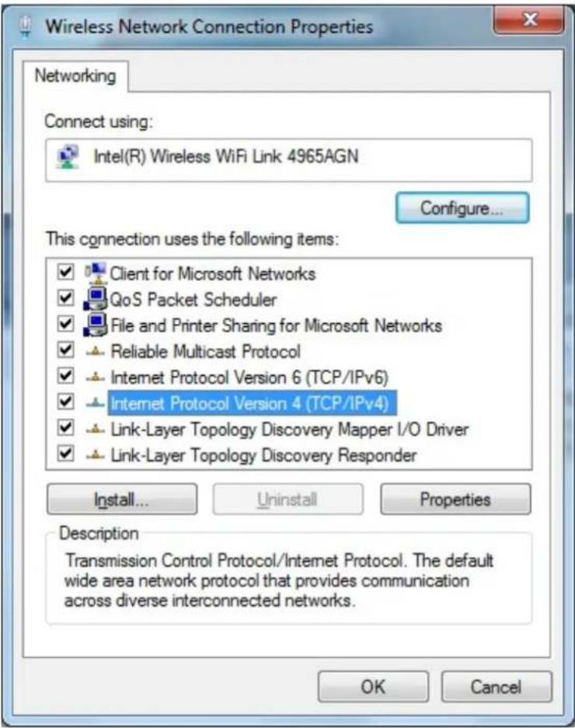Toggle Reliable Multicast Protocol checkbox
575x728 pixels.
[65, 350]
